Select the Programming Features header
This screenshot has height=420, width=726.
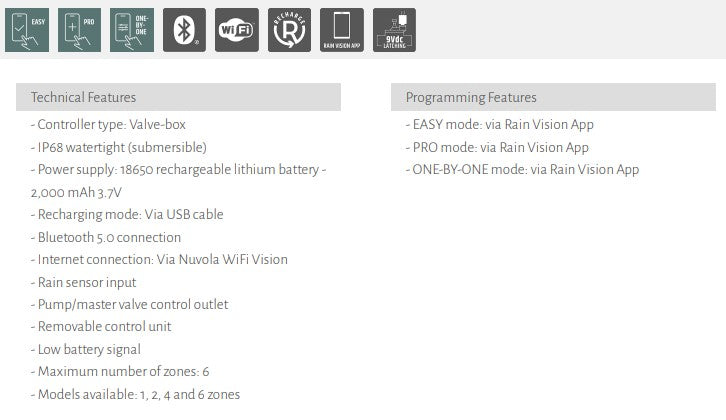coord(553,97)
